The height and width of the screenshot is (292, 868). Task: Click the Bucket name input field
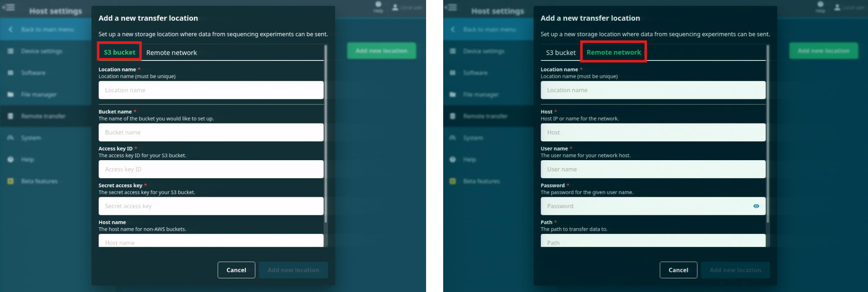coord(211,132)
